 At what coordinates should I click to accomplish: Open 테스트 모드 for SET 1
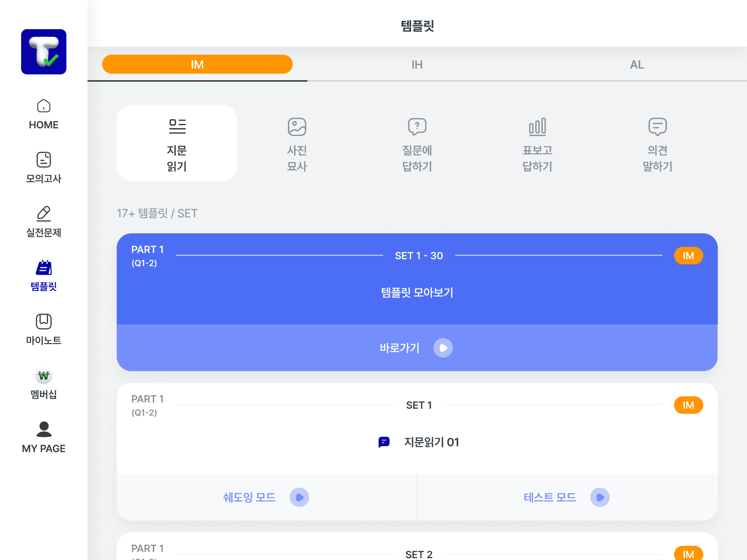567,497
